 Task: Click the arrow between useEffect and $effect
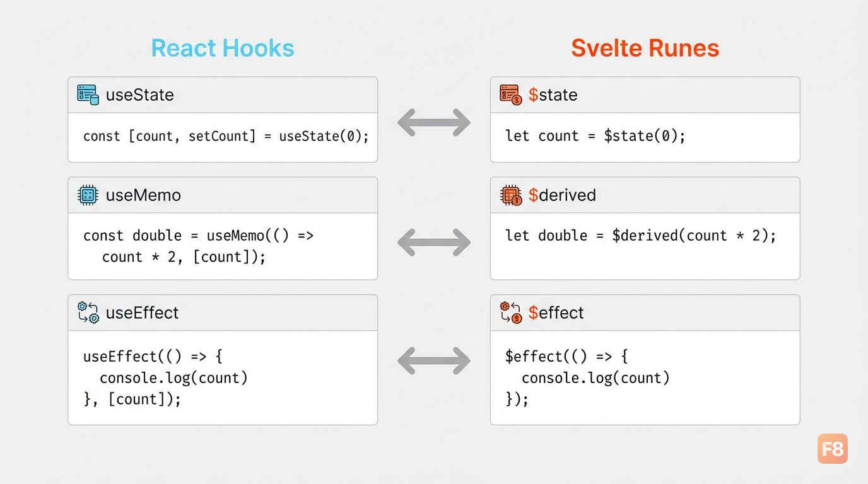(x=434, y=360)
